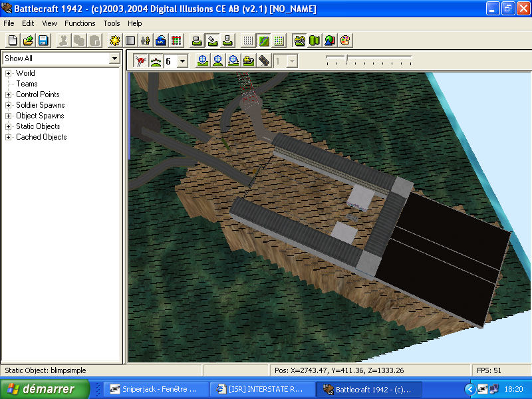Screen dimensions: 532x399
Task: Open the File menu
Action: point(9,23)
